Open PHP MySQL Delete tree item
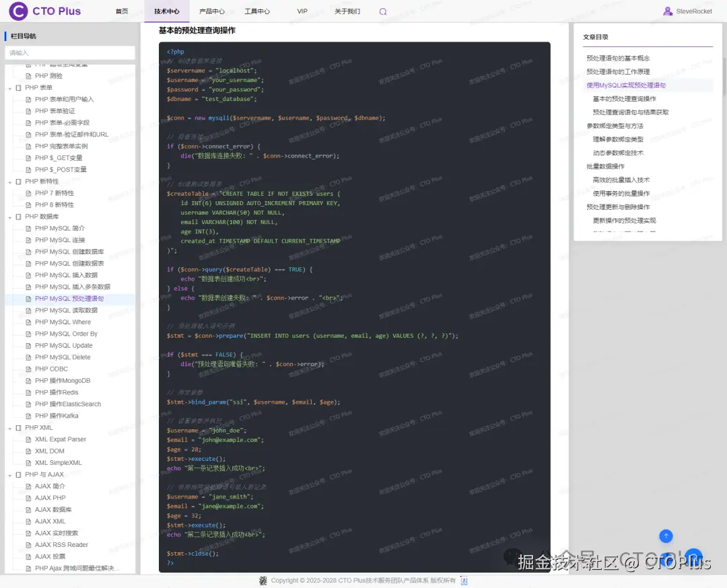Image resolution: width=727 pixels, height=588 pixels. pos(63,357)
